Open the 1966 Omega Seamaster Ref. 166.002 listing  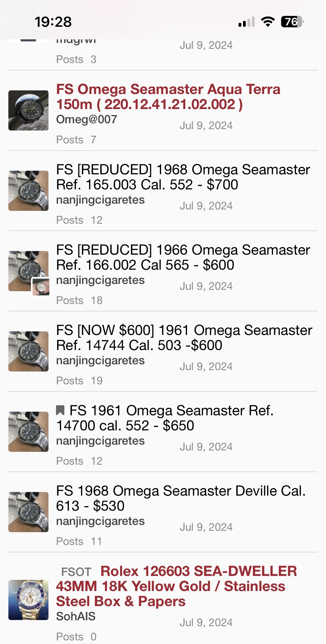pos(183,257)
